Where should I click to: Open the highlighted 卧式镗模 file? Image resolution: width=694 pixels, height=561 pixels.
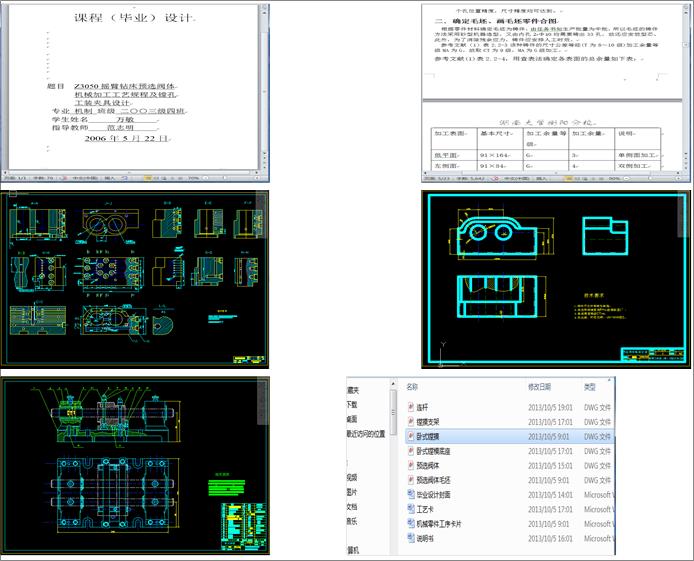click(x=509, y=436)
